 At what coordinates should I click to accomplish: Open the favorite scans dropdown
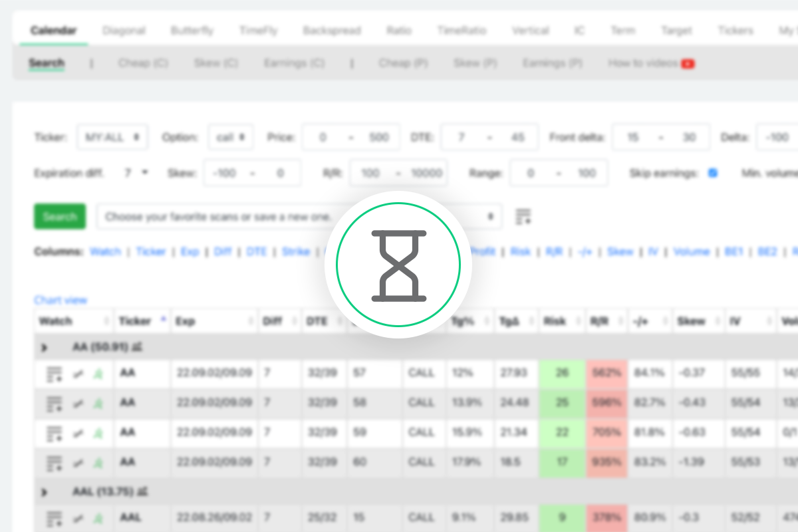[x=299, y=216]
